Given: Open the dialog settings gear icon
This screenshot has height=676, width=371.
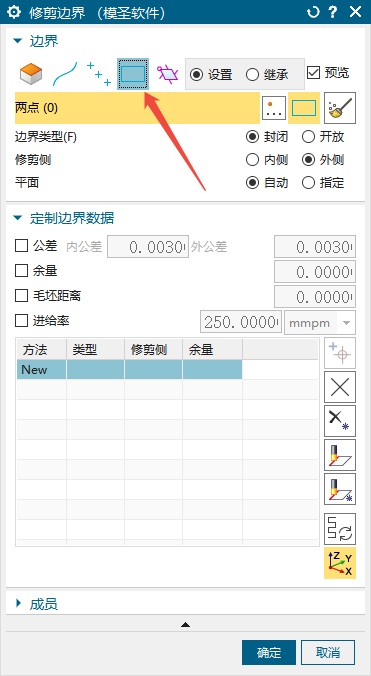Looking at the screenshot, I should (14, 12).
